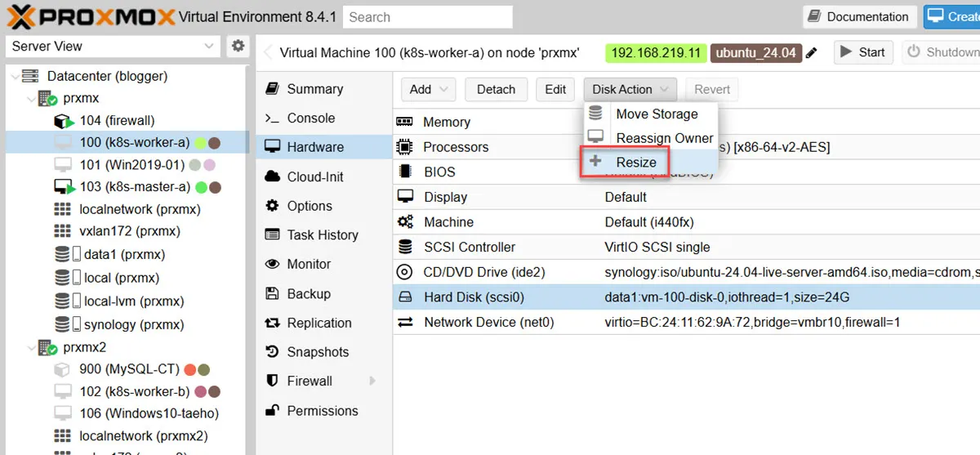Select 102 (k8s-worker-b) in the tree
The width and height of the screenshot is (980, 455).
pyautogui.click(x=135, y=391)
